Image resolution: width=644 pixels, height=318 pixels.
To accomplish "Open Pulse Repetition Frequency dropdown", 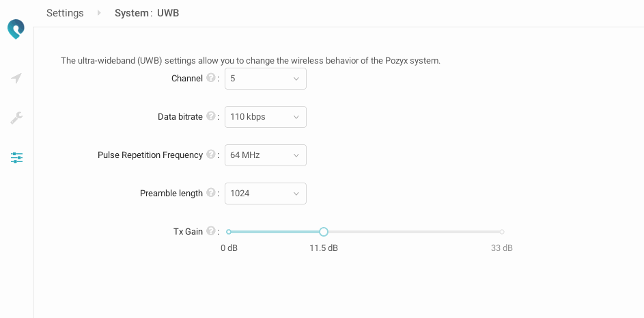I will [x=265, y=155].
